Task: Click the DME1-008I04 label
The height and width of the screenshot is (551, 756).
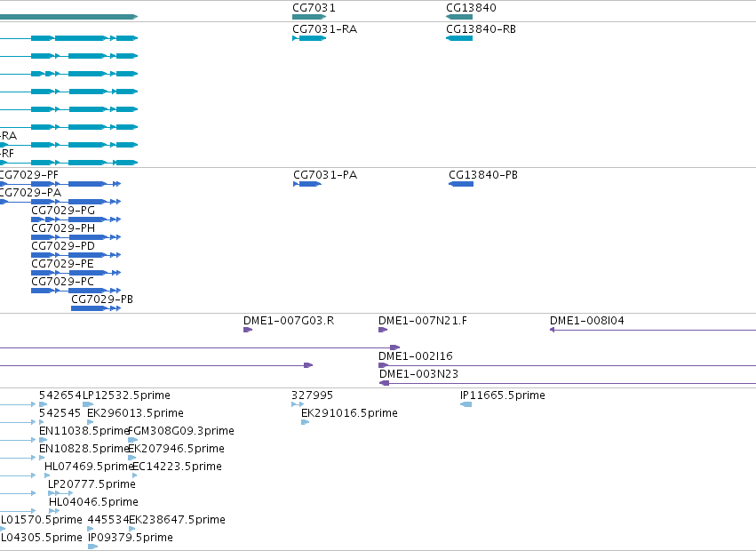Action: pyautogui.click(x=587, y=321)
